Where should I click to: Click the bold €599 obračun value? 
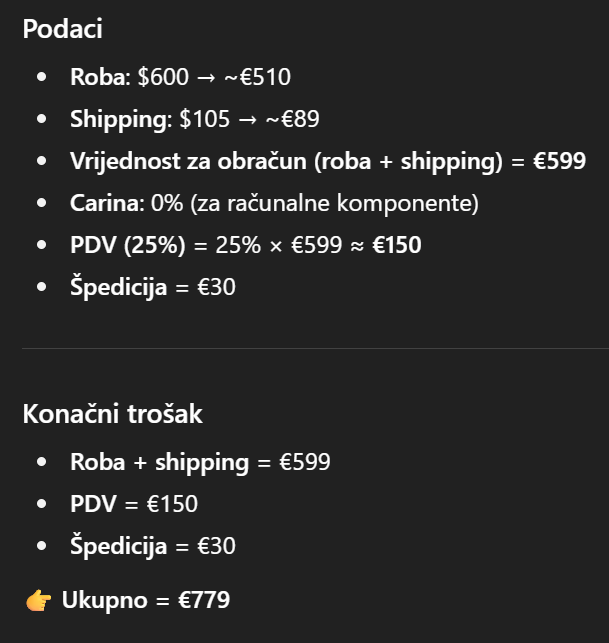pyautogui.click(x=559, y=160)
